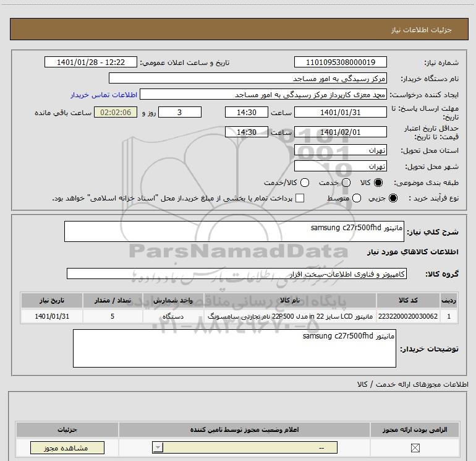The height and width of the screenshot is (461, 476).
Task: Click the تعداد / مقدار column header
Action: tap(113, 301)
